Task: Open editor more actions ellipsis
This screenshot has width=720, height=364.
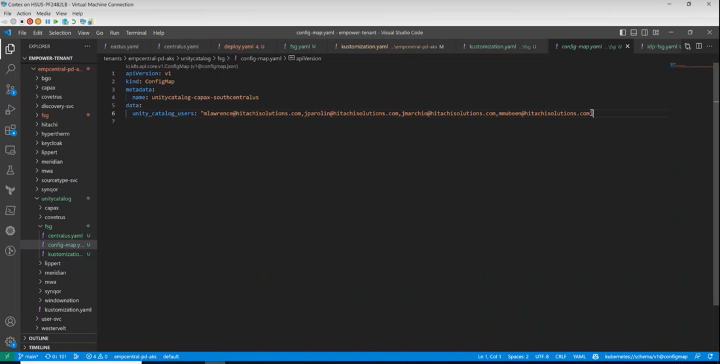Action: (x=709, y=46)
